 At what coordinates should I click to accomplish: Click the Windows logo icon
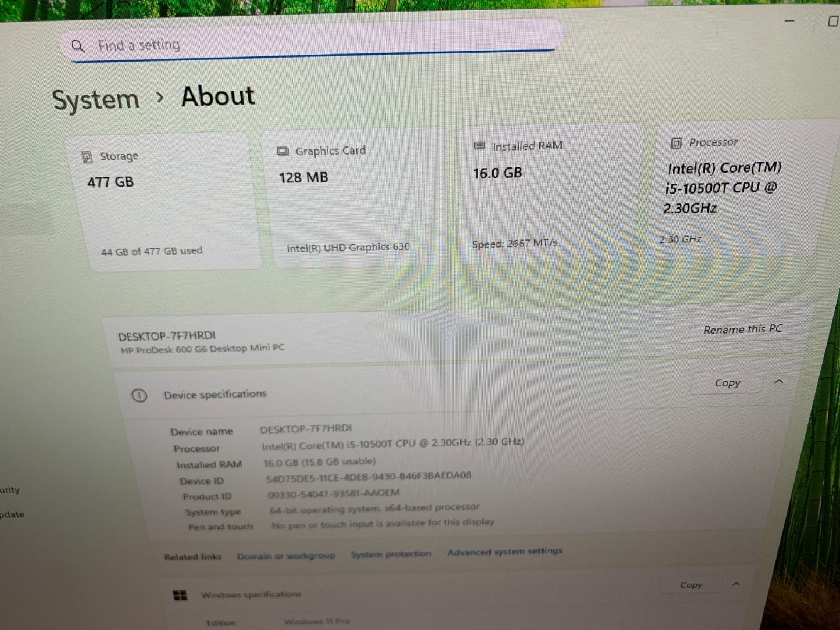pyautogui.click(x=180, y=596)
